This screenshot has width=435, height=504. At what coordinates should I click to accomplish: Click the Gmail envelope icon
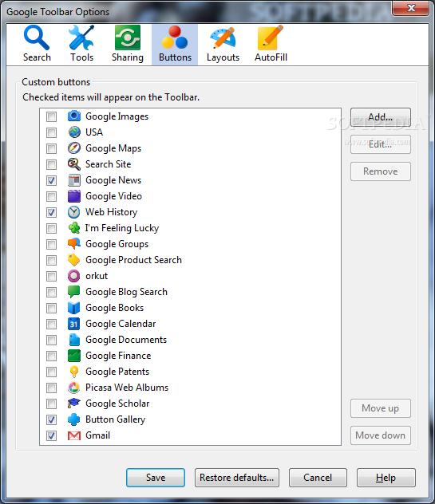(x=74, y=435)
